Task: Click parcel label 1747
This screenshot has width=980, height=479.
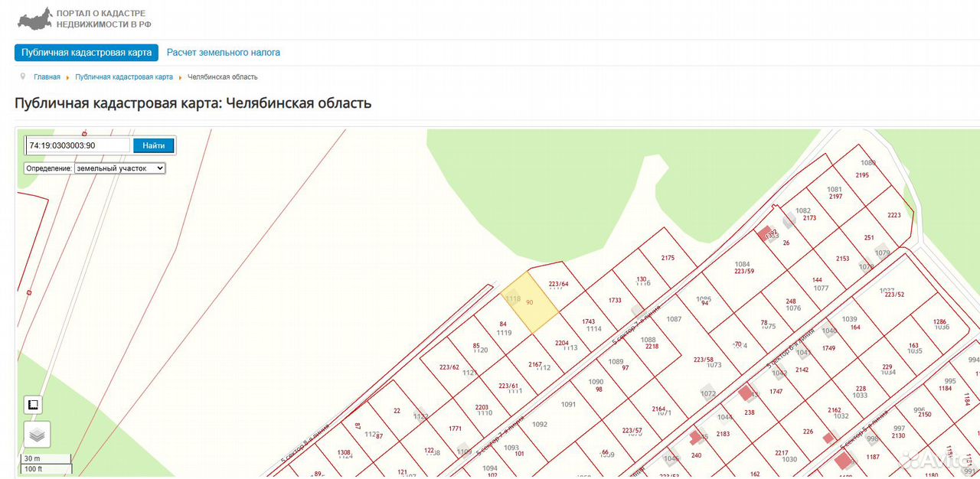Action: [x=776, y=391]
